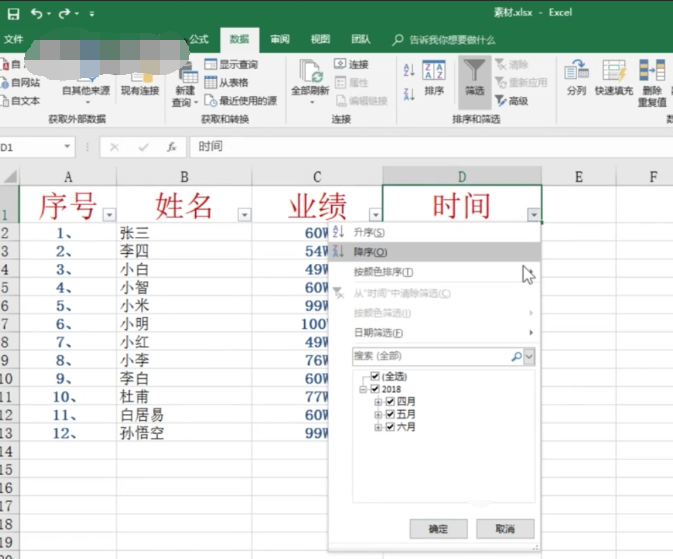
Task: Uncheck the 四月 checkbox
Action: coord(390,402)
